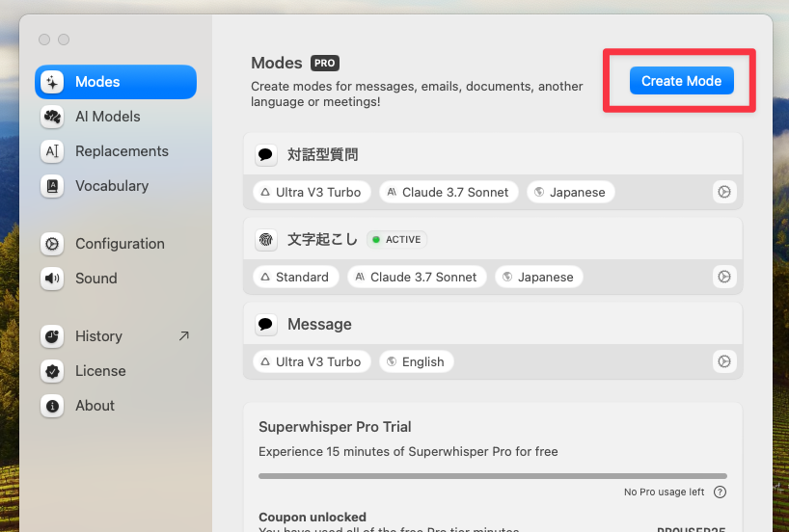Select the Message mode title

click(319, 325)
